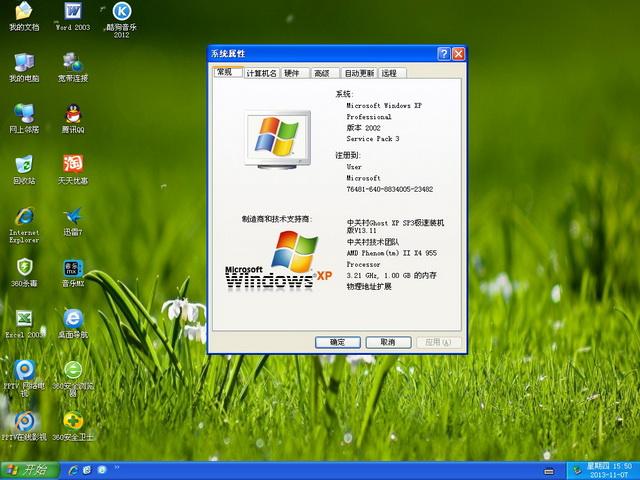Switch to the 自动更新 tab
This screenshot has width=640, height=480.
point(359,73)
